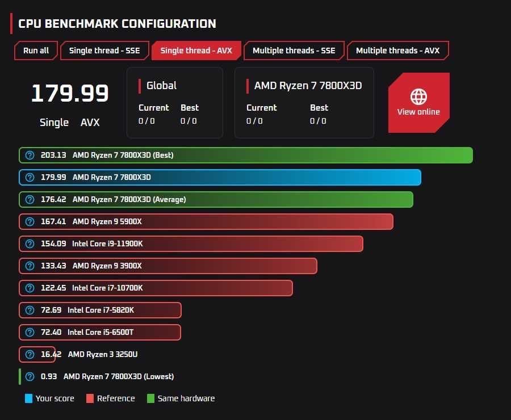
Task: Click the globe icon in View online
Action: point(418,96)
